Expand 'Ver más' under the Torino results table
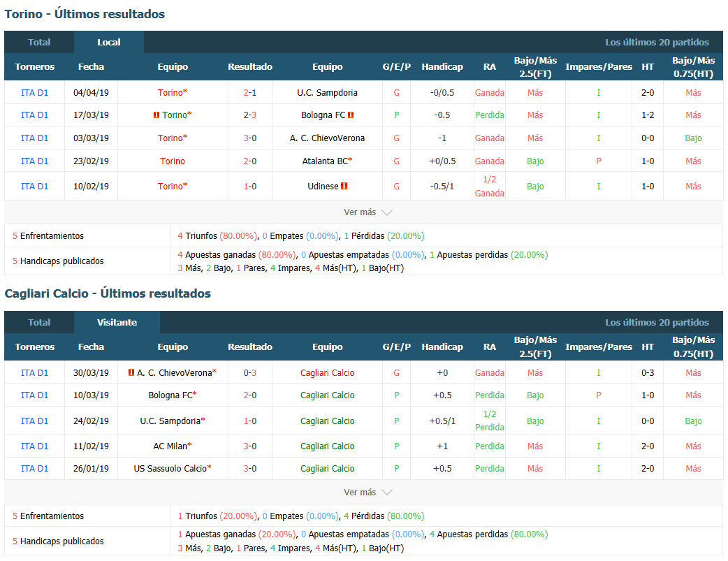728x561 pixels. pyautogui.click(x=368, y=212)
